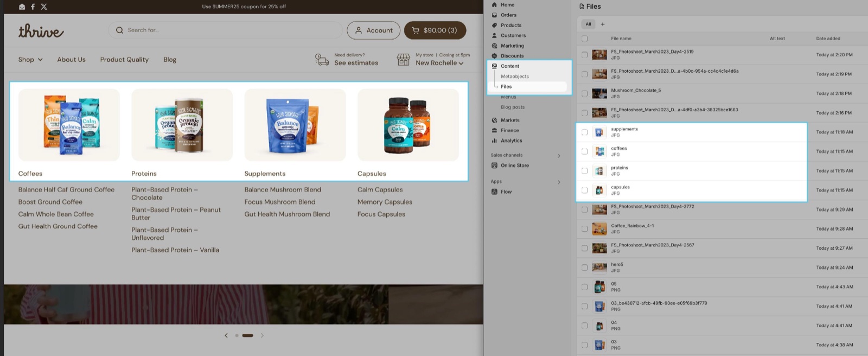Image resolution: width=868 pixels, height=356 pixels.
Task: Click the shopping cart icon
Action: [x=416, y=30]
